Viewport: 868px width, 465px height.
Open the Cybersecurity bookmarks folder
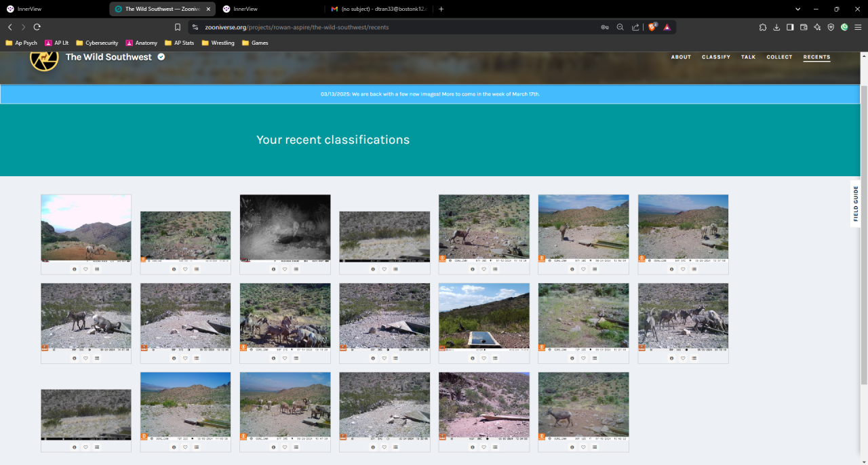[97, 43]
